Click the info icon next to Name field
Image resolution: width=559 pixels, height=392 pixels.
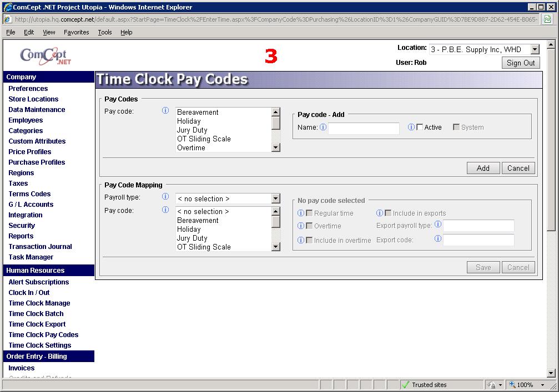pyautogui.click(x=323, y=128)
